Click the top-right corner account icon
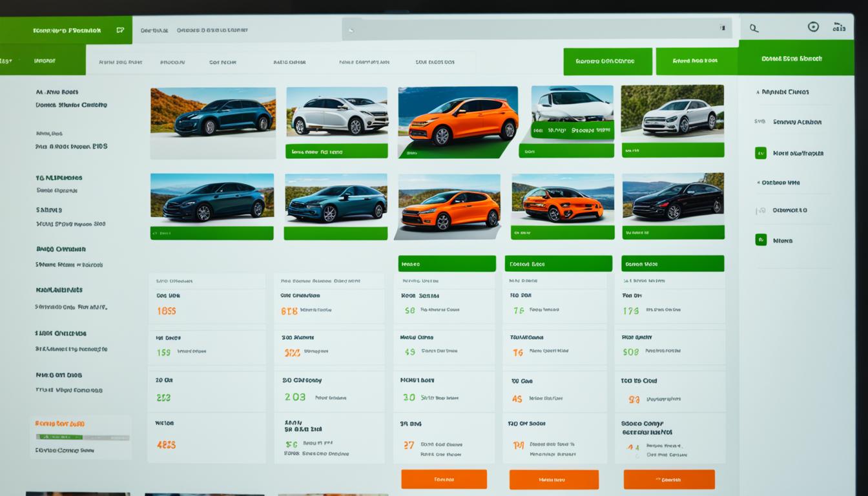This screenshot has width=868, height=496. [x=839, y=27]
